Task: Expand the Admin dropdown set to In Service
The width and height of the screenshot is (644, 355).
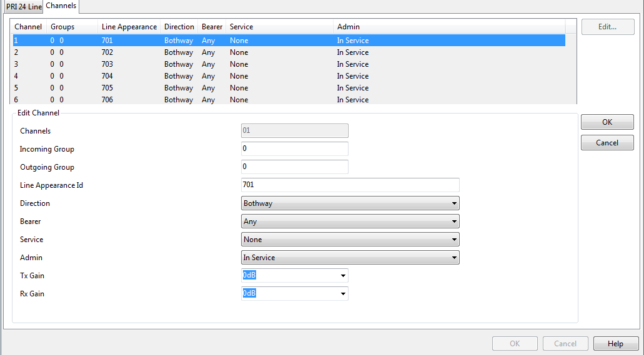Action: pyautogui.click(x=350, y=257)
